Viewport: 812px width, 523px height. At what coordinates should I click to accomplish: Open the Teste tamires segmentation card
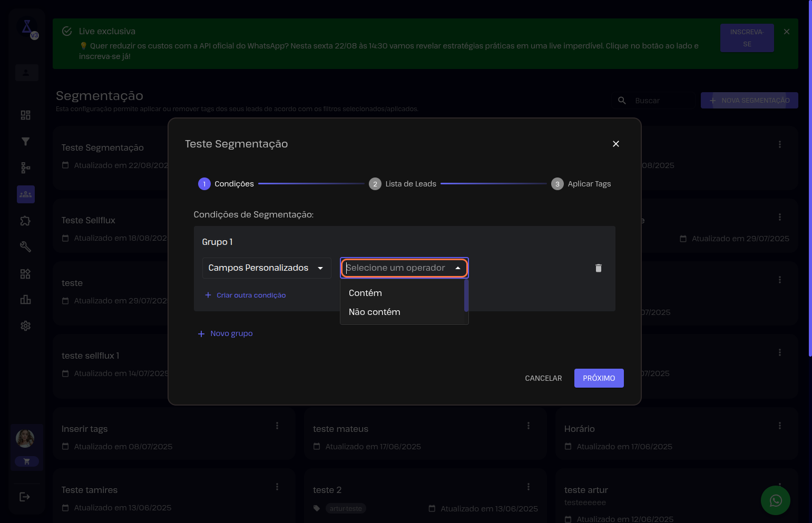174,496
